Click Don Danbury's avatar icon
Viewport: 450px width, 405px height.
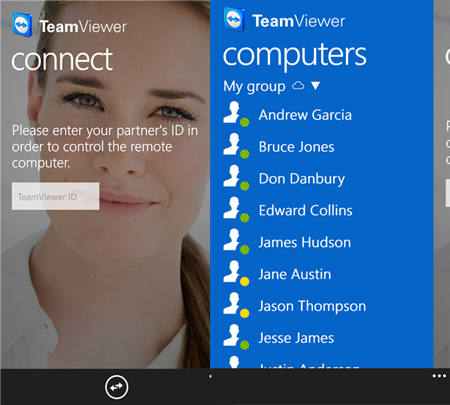pyautogui.click(x=236, y=178)
